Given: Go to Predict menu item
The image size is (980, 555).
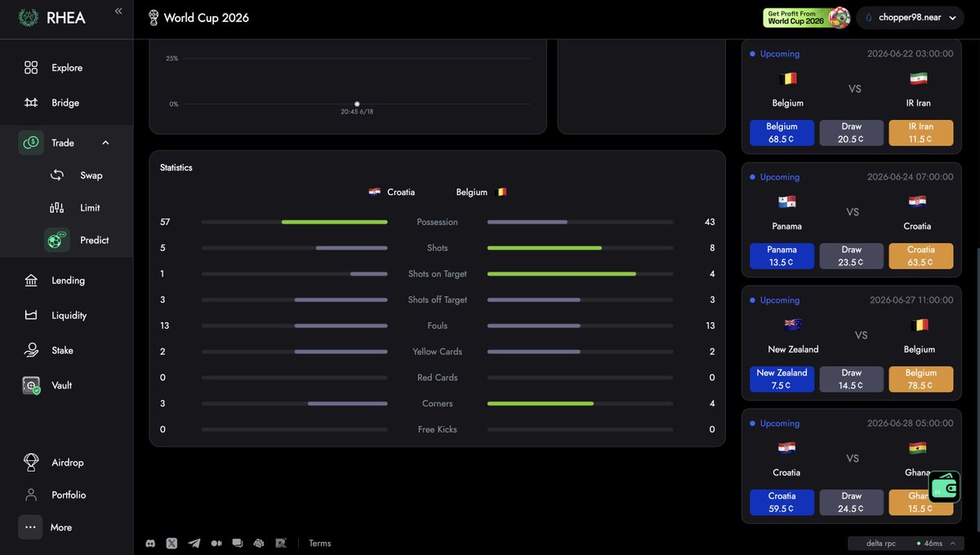Looking at the screenshot, I should point(95,240).
